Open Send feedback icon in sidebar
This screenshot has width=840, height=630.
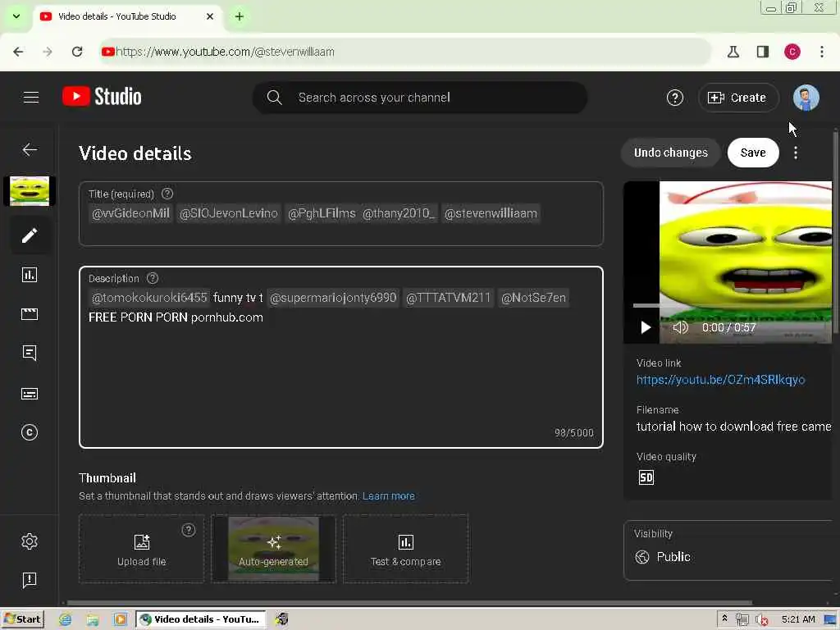pyautogui.click(x=30, y=580)
